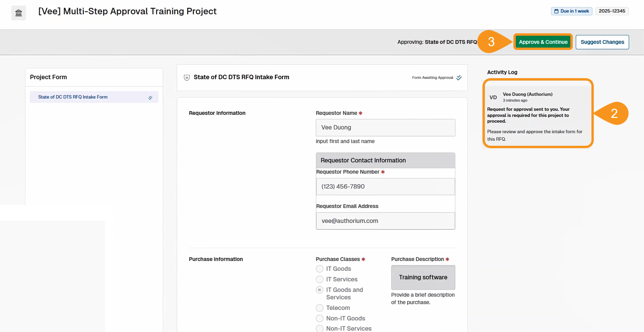Click the calendar icon in due badge
The image size is (644, 332).
click(x=556, y=11)
